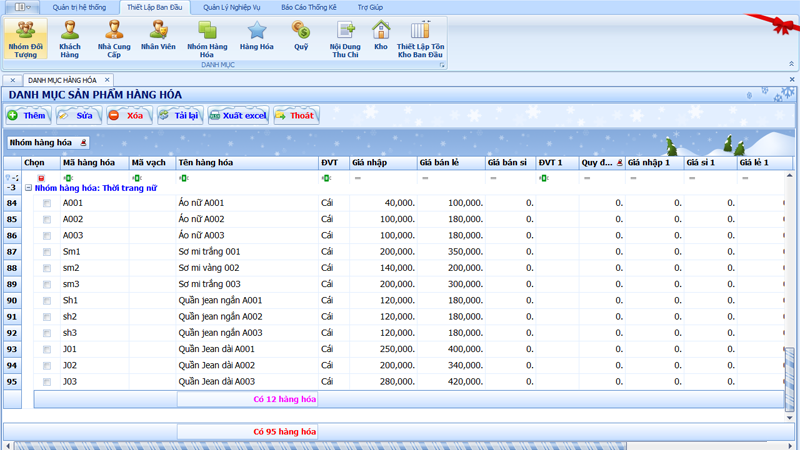The height and width of the screenshot is (450, 800).
Task: Select cell Quần jean ngắn A002
Action: point(247,317)
